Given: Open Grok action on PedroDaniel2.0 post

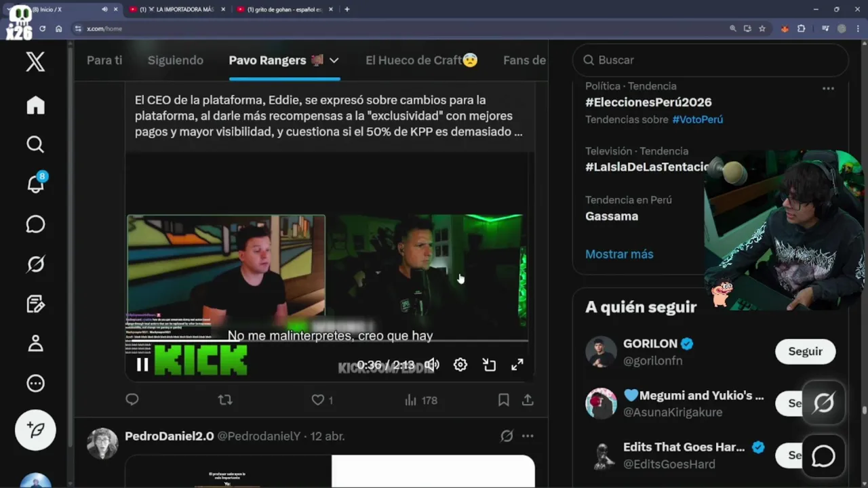Looking at the screenshot, I should pos(507,436).
